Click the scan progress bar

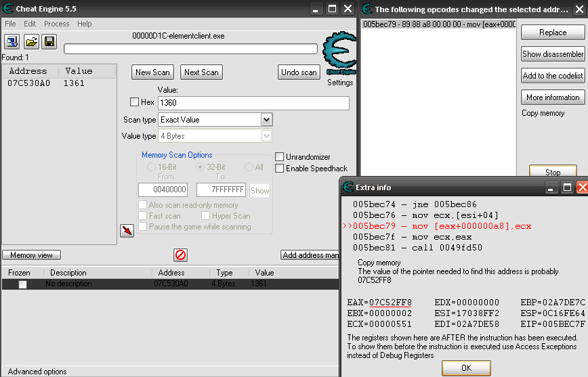[x=190, y=49]
